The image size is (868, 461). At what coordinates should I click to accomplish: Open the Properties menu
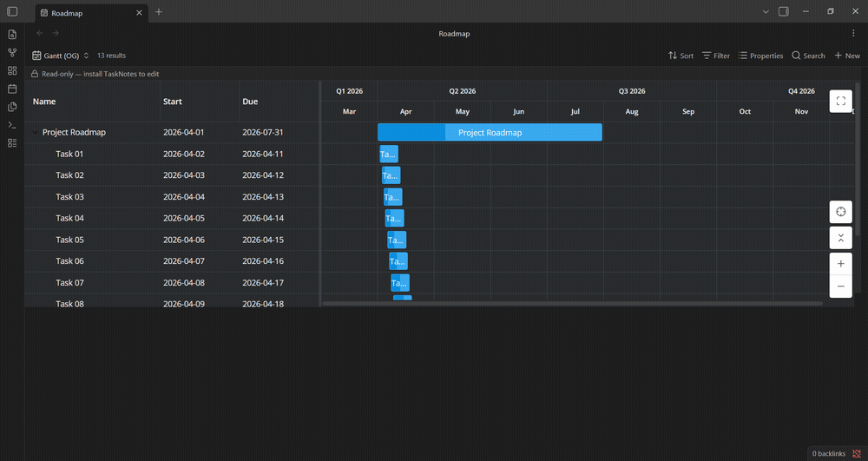pos(760,56)
